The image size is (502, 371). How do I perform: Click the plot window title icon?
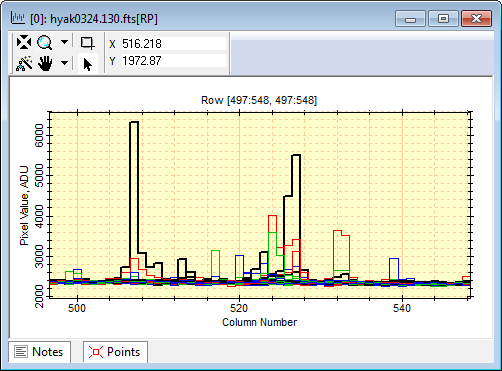click(18, 18)
